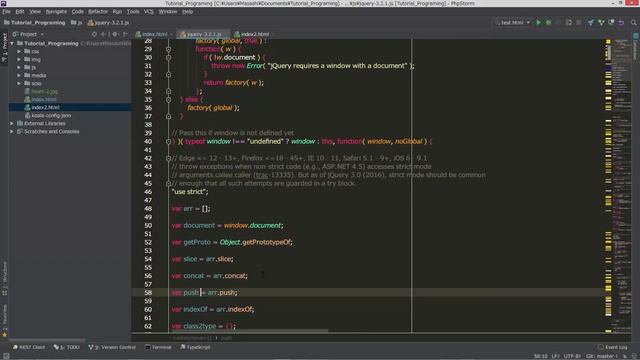Click the Project side tool button
Viewport: 640px width, 360px height.
tap(4, 47)
